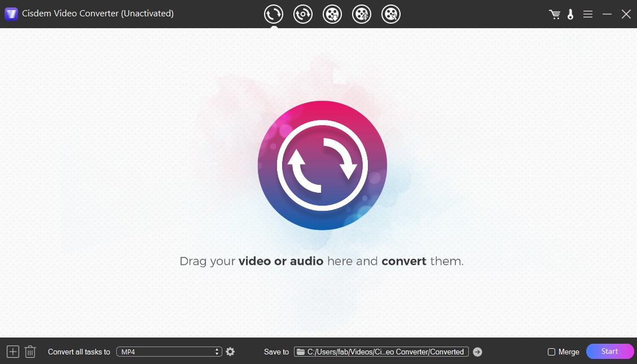Image resolution: width=637 pixels, height=364 pixels.
Task: Open output format settings gear
Action: coord(230,351)
